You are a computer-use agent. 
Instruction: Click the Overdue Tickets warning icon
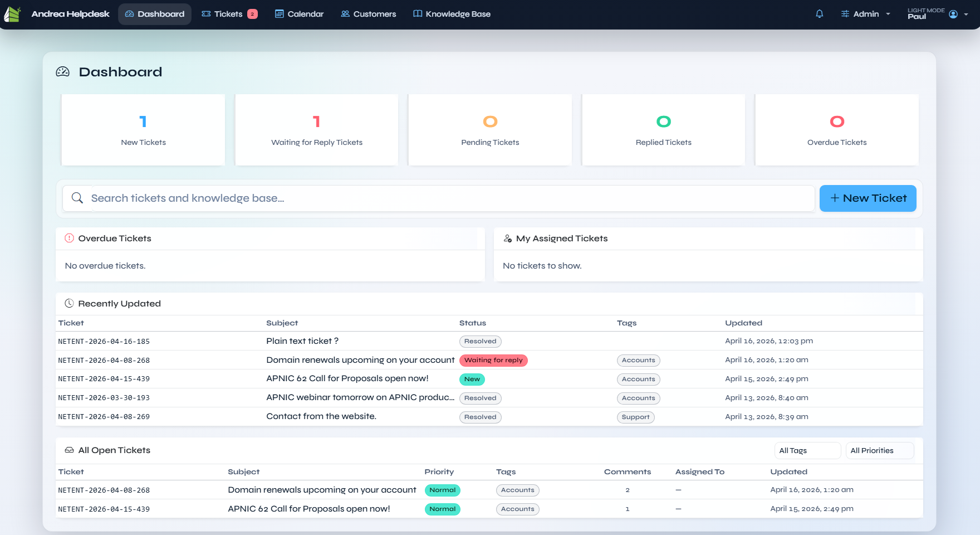point(69,239)
